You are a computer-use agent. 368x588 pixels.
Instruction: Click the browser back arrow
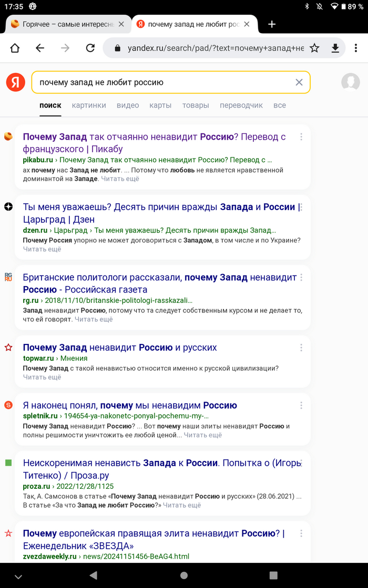39,47
